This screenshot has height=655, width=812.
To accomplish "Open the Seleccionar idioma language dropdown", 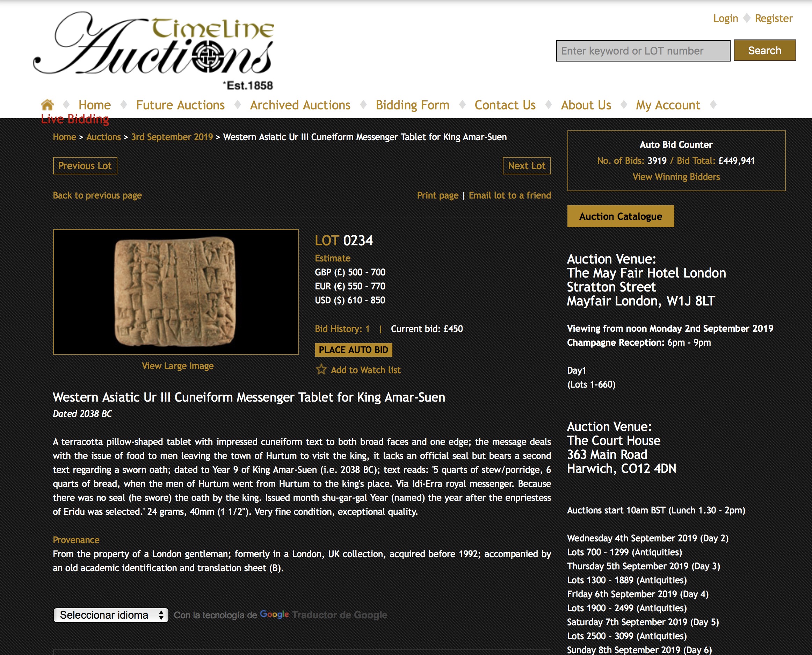I will click(x=110, y=615).
